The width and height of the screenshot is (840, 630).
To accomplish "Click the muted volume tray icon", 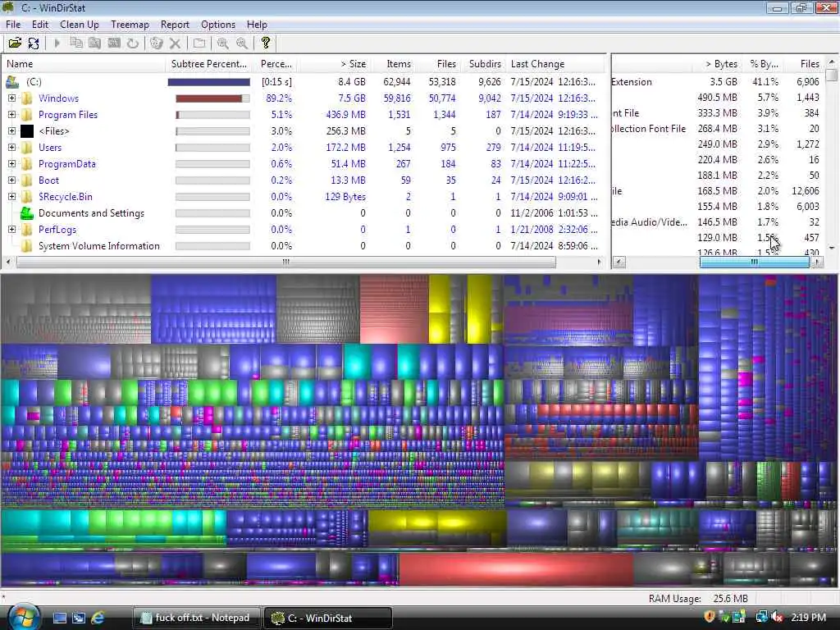I will [x=776, y=617].
